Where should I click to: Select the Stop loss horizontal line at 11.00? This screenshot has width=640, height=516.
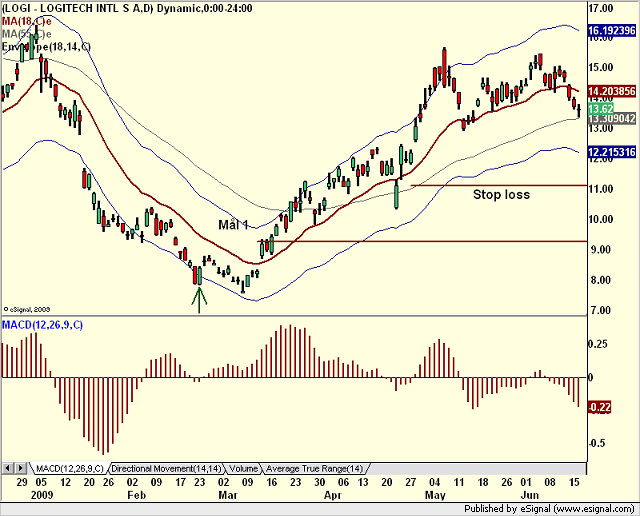[499, 185]
